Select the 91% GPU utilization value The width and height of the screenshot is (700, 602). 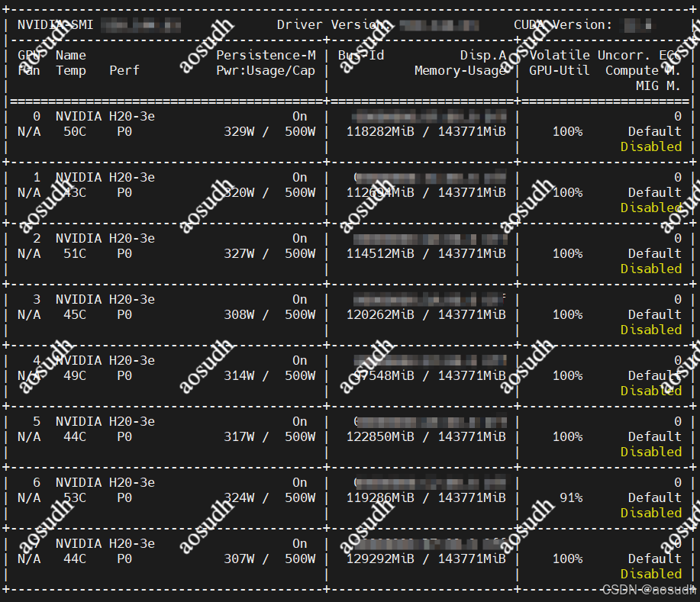(x=571, y=498)
